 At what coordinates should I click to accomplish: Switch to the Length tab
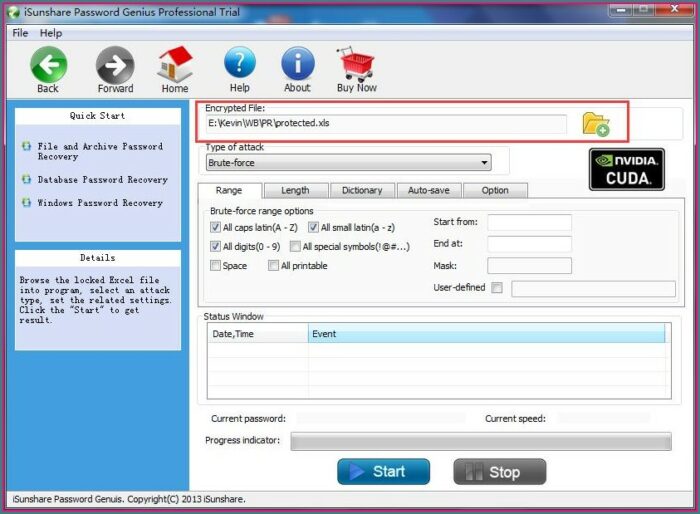coord(295,190)
